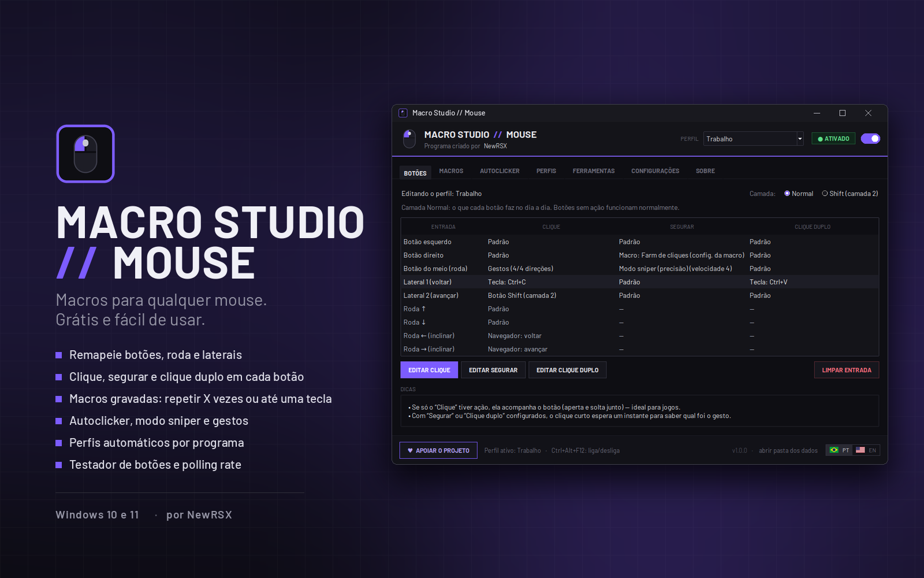
Task: Select the 'Roda ← (inclinar)' row
Action: coord(640,336)
